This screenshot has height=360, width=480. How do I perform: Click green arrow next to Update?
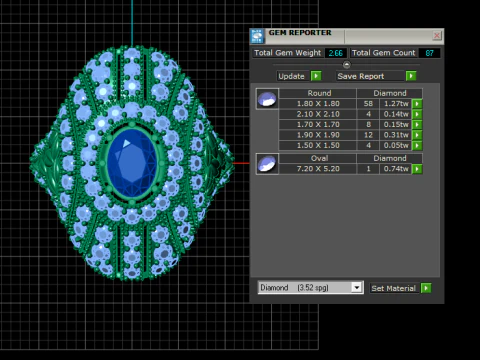point(316,76)
